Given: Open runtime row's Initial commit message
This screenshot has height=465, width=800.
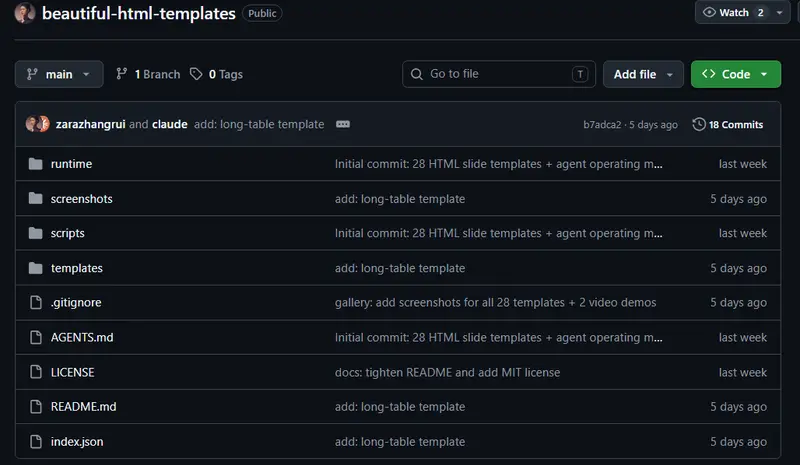Looking at the screenshot, I should pyautogui.click(x=498, y=164).
